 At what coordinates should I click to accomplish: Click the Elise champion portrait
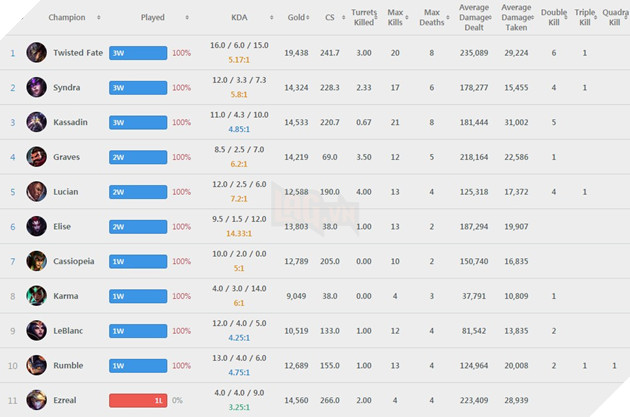(37, 226)
